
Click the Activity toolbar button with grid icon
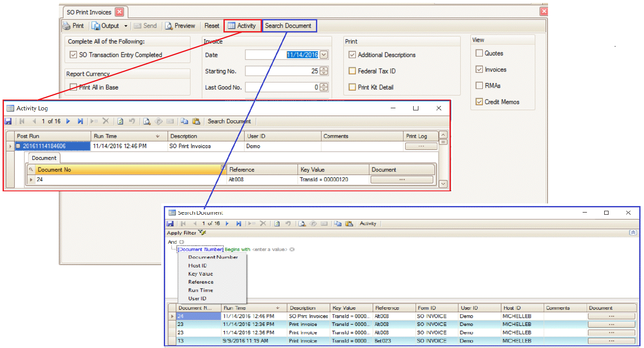tap(242, 26)
